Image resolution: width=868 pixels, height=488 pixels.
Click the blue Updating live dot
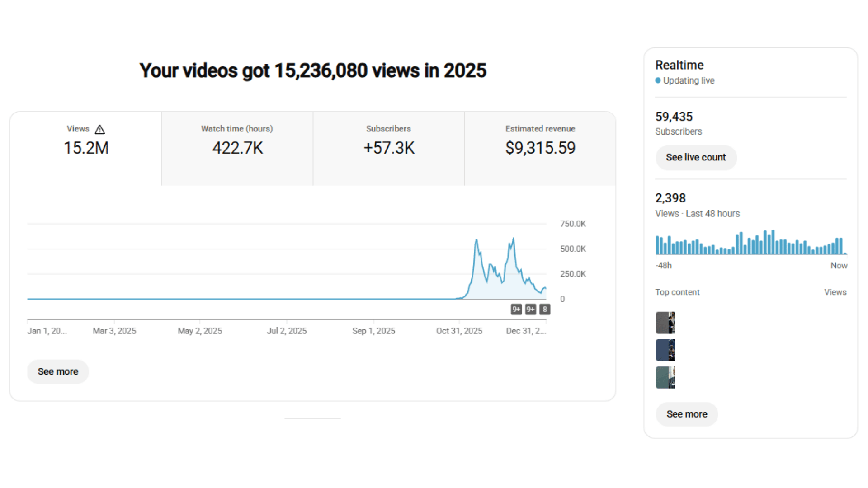click(x=658, y=80)
